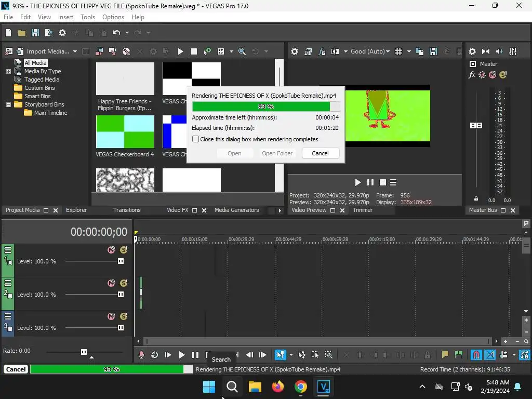Cancel rendering in the dialog
The width and height of the screenshot is (532, 399).
(x=320, y=153)
